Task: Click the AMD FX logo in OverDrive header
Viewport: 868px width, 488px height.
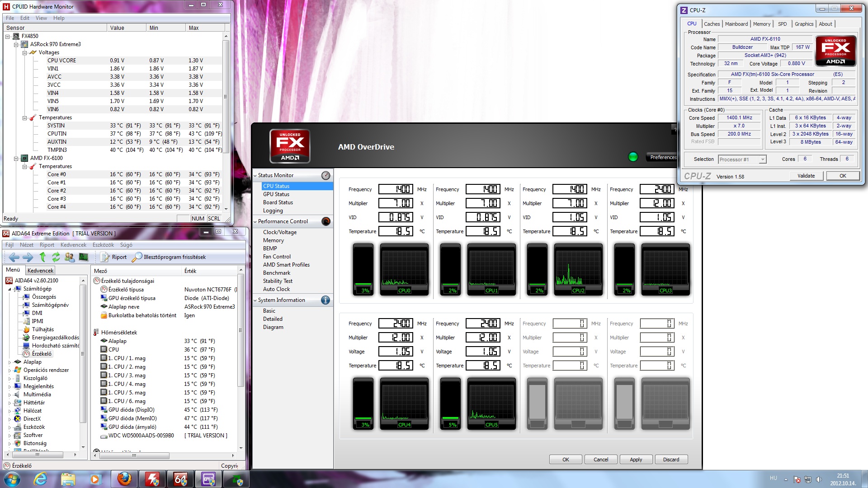Action: (290, 146)
